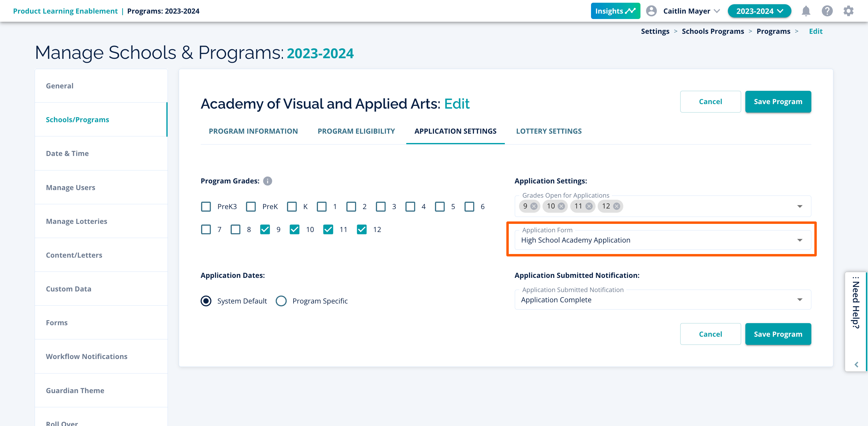Remove grade 9 chip from open grades
The width and height of the screenshot is (868, 426).
click(x=534, y=206)
